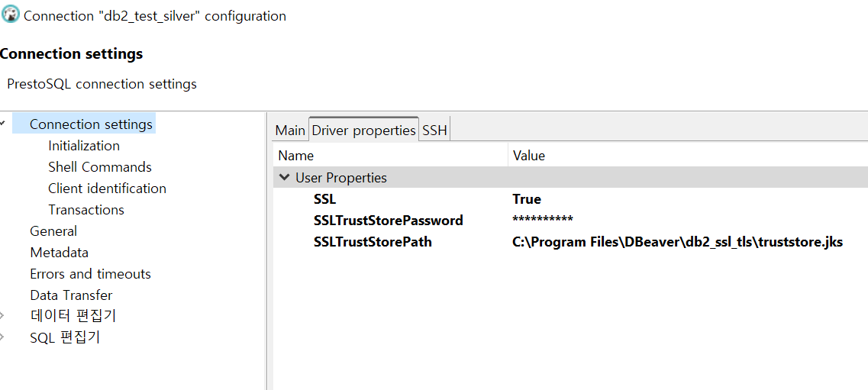Screen dimensions: 868x390
Task: Open the Client identification page
Action: (107, 188)
